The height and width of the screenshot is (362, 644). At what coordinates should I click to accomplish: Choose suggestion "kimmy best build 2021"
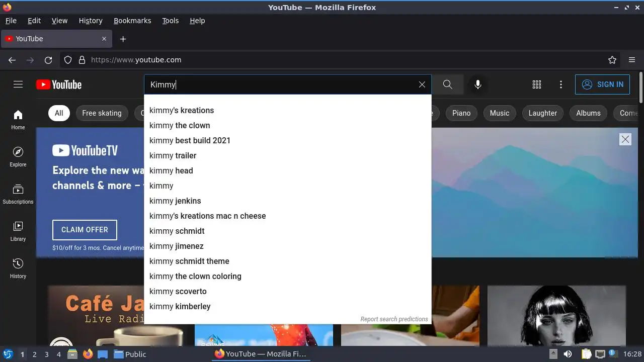[288, 140]
